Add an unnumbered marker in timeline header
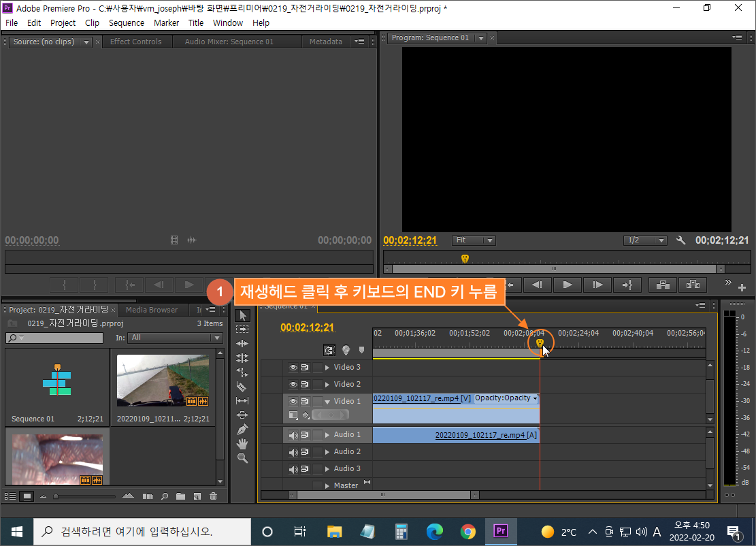Image resolution: width=756 pixels, height=546 pixels. point(361,350)
